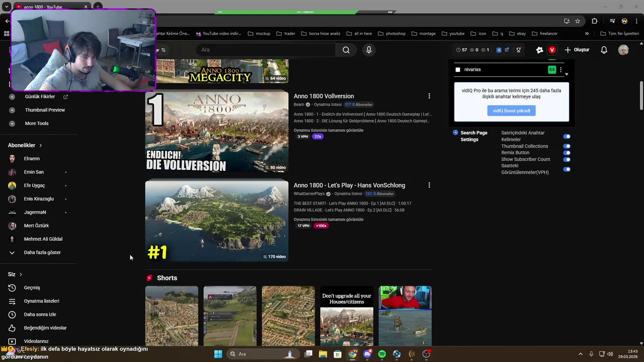Viewport: 644px width, 362px height.
Task: Open options menu for Anno 1800 Vollversion
Action: click(x=429, y=96)
